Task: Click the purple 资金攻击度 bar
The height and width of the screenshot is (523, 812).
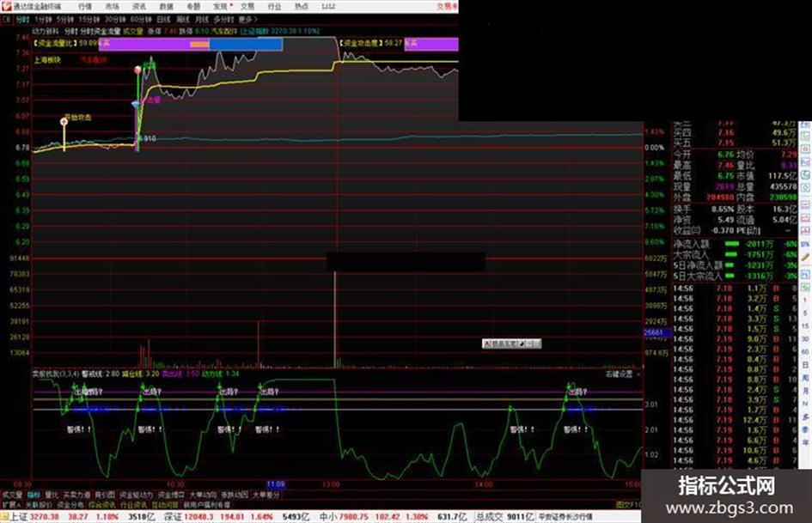Action: (430, 44)
